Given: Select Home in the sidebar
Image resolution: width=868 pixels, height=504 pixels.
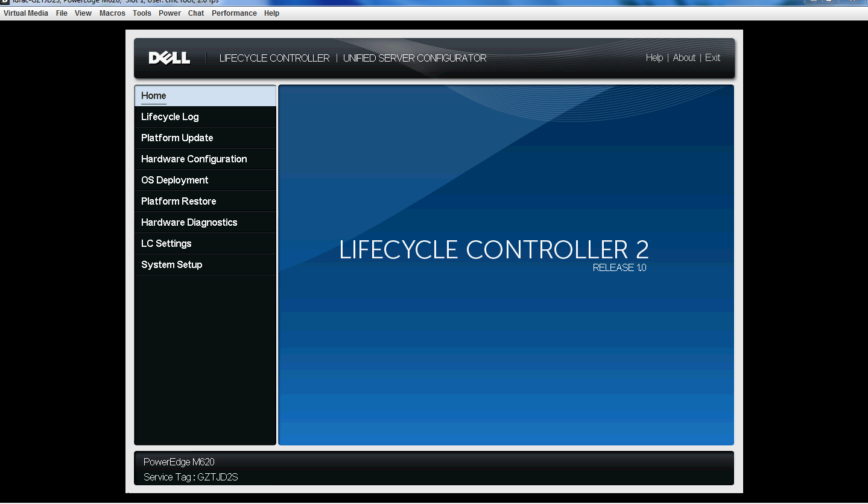Looking at the screenshot, I should 205,96.
